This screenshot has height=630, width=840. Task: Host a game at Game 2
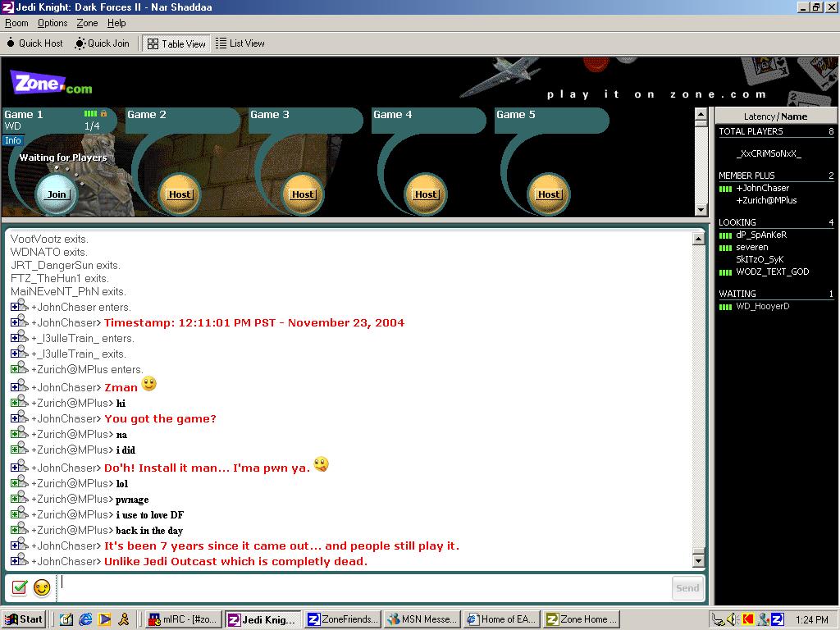click(180, 194)
